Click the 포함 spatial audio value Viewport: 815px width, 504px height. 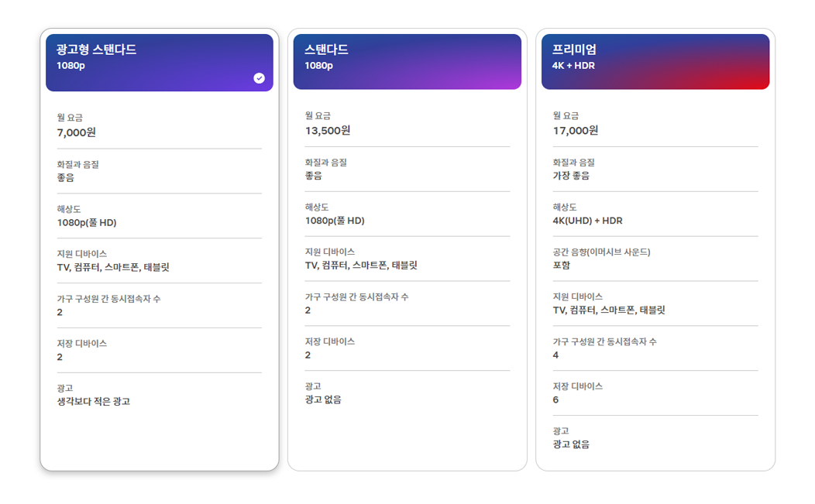(562, 265)
